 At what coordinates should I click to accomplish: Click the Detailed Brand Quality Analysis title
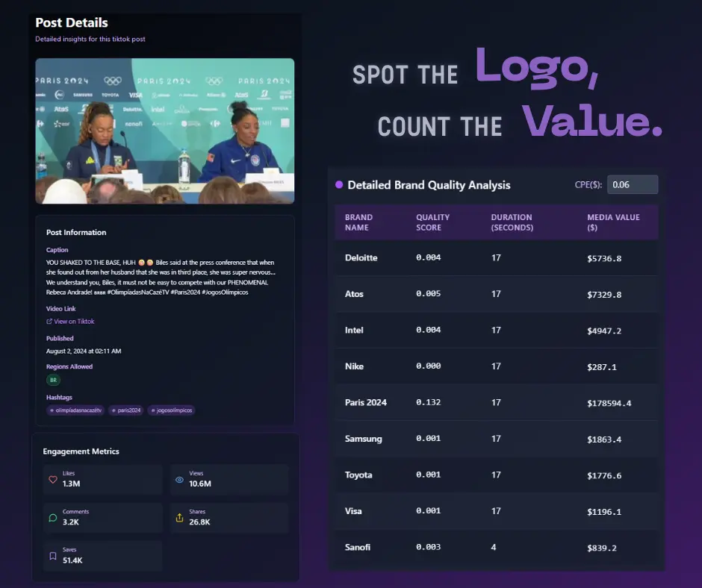(429, 185)
